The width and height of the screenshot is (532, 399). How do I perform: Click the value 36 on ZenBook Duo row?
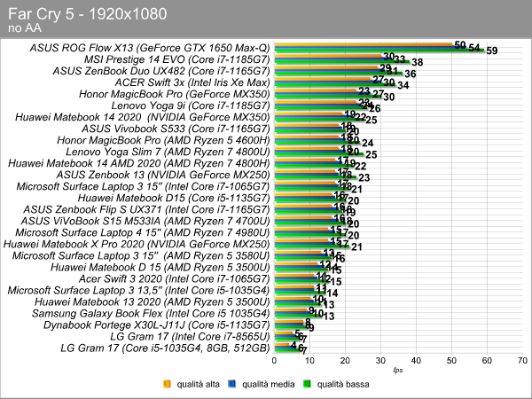pos(411,74)
